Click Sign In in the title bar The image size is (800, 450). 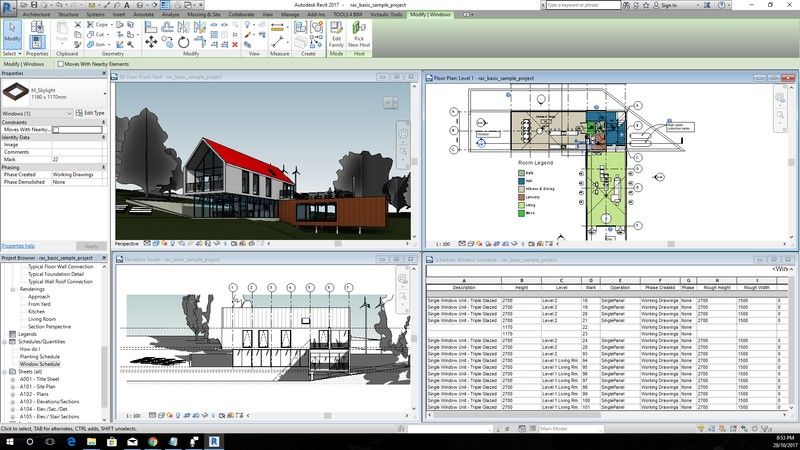[665, 5]
